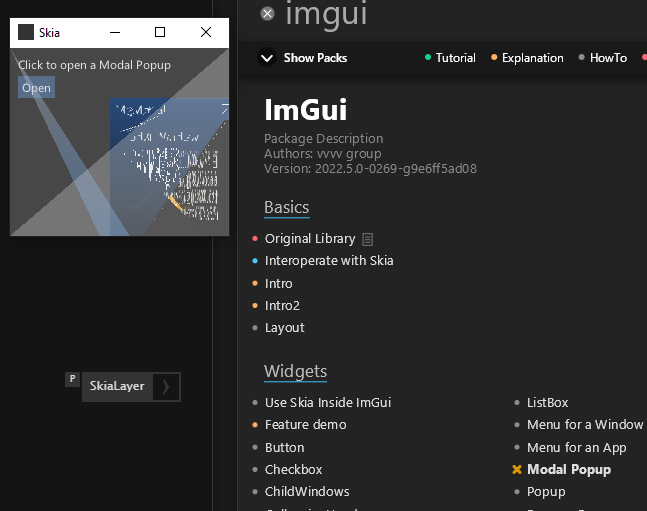Click the ImGui package title
Viewport: 647px width, 511px height.
point(306,110)
